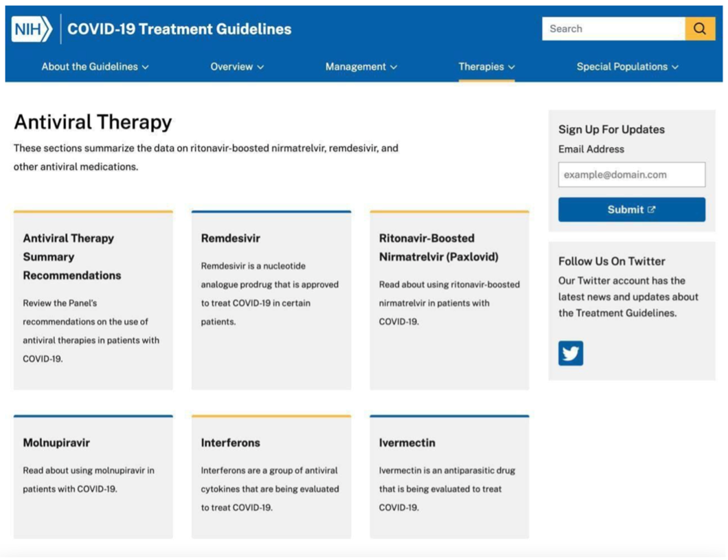Click the magnifying glass search button
This screenshot has height=560, width=728.
699,29
